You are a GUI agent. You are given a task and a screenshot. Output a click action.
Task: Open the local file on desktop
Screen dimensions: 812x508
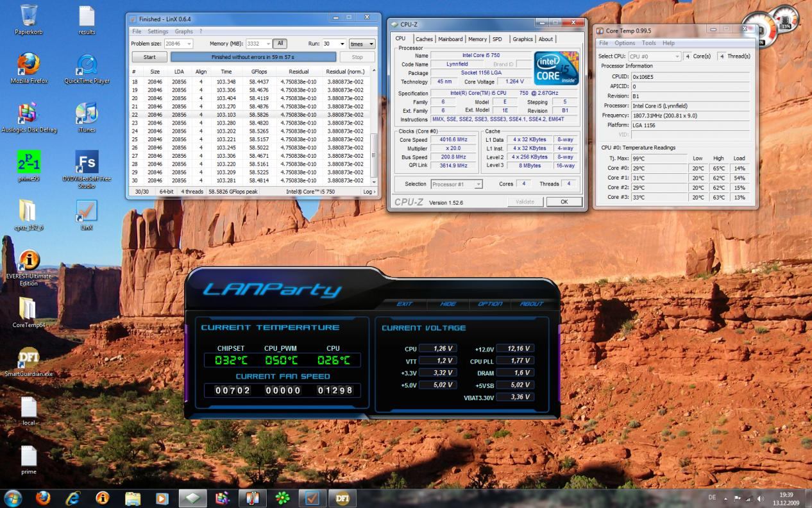pos(29,411)
